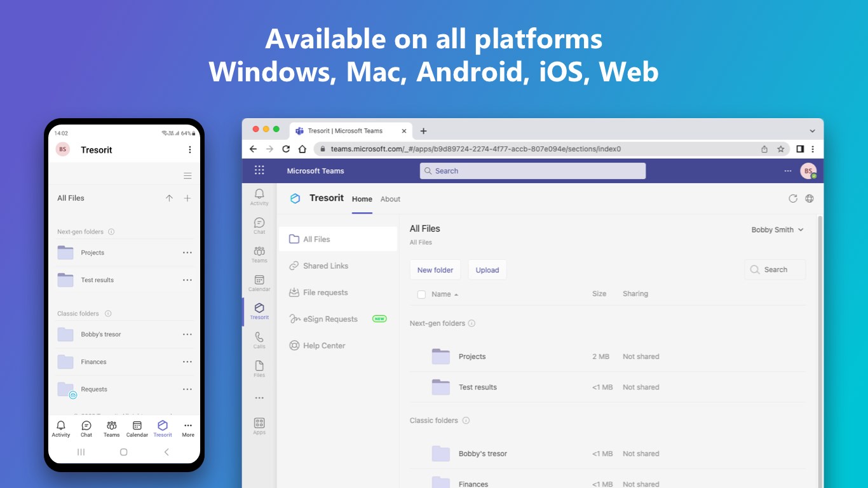The width and height of the screenshot is (868, 488).
Task: Bookmark page with star icon
Action: pyautogui.click(x=781, y=149)
